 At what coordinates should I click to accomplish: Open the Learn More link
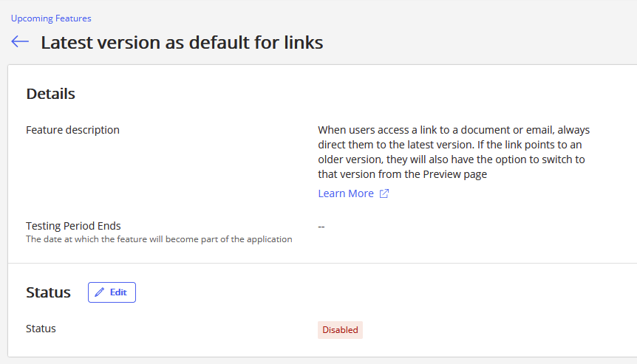click(346, 193)
